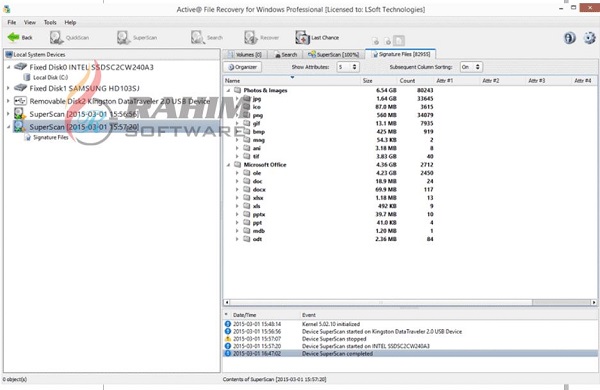The width and height of the screenshot is (600, 390).
Task: Collapse the Fixed Disk0 INTEL node
Action: pos(8,67)
